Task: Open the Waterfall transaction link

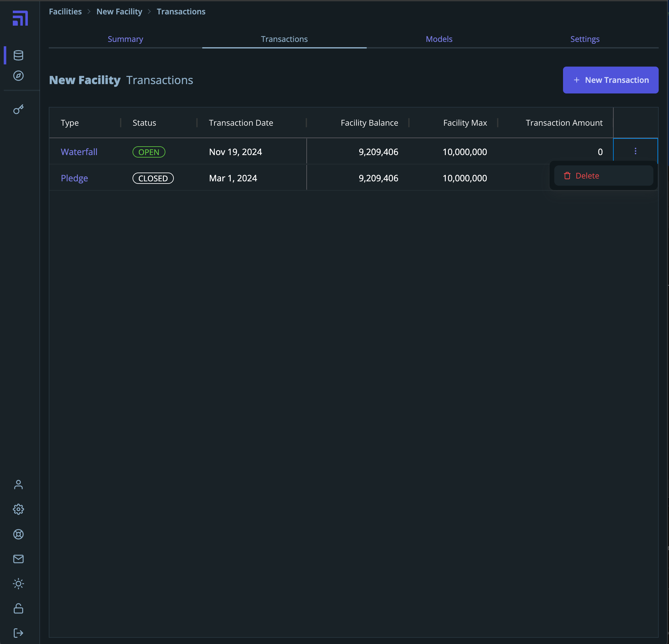Action: click(x=79, y=152)
